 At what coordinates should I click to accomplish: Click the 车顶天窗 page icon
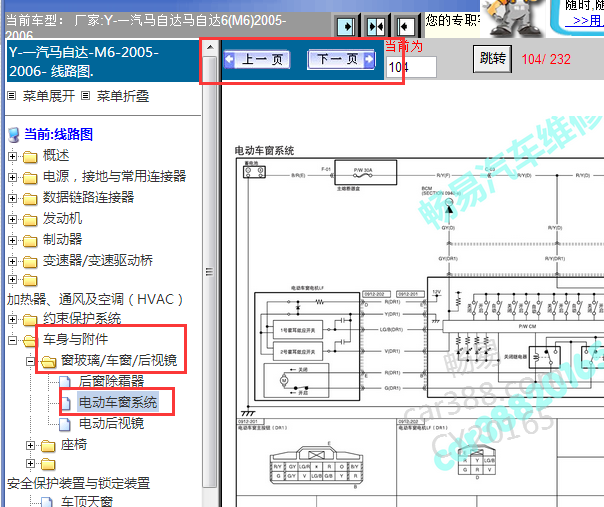click(x=47, y=502)
